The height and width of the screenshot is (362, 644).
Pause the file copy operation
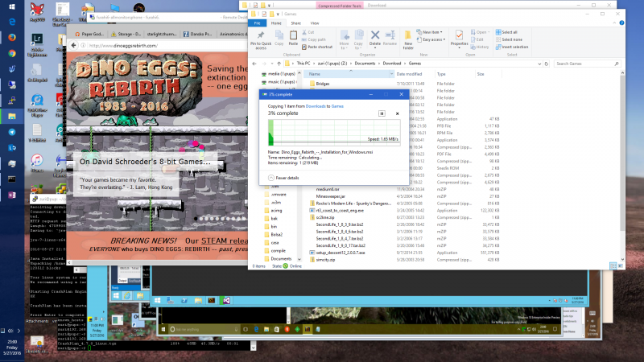[x=382, y=114]
